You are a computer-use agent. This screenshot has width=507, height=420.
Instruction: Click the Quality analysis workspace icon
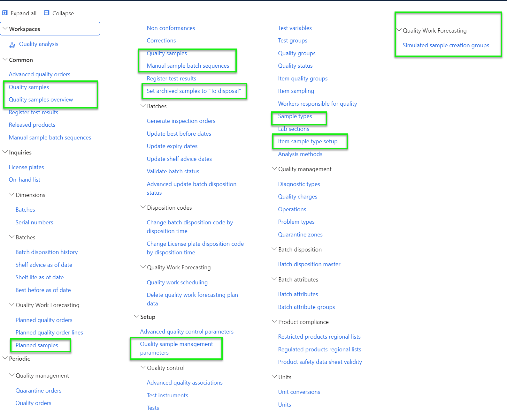12,44
